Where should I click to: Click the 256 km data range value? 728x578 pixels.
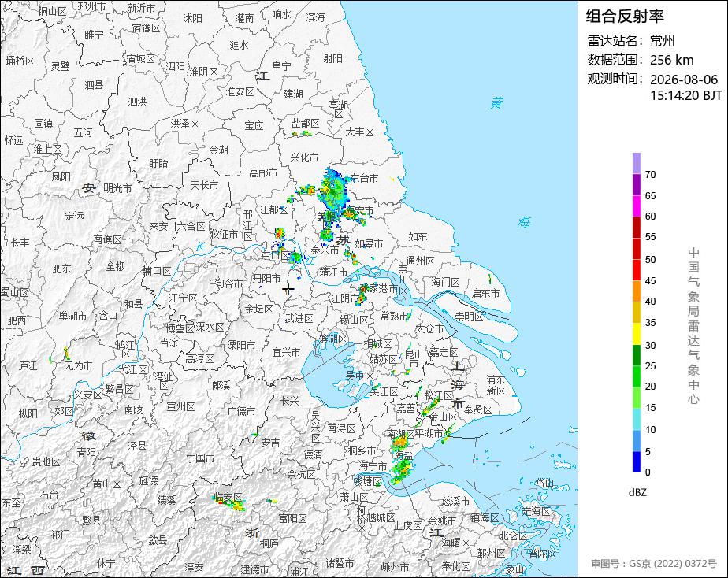pos(672,61)
